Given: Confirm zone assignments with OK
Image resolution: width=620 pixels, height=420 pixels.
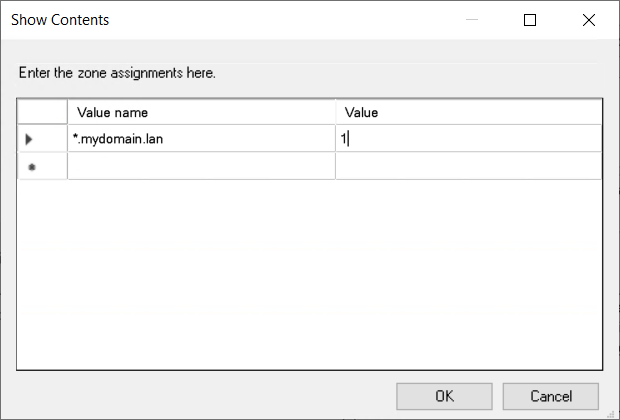Looking at the screenshot, I should (x=444, y=396).
